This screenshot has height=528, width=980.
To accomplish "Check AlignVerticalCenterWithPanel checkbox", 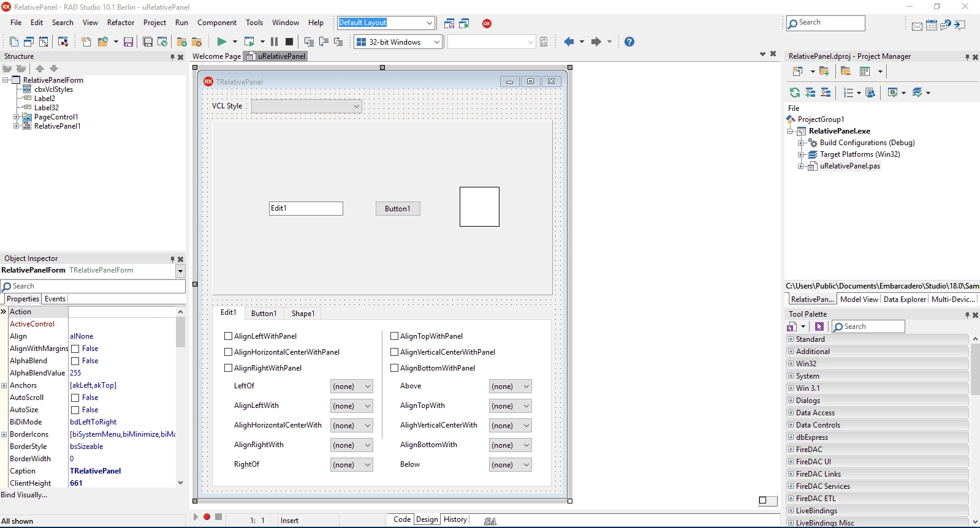I will (x=395, y=352).
